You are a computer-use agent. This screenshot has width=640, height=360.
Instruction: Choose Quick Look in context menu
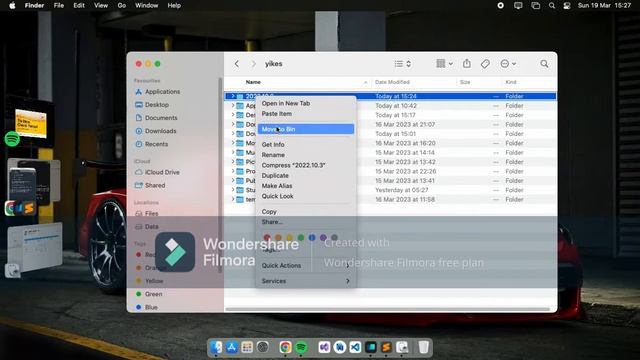[306, 196]
